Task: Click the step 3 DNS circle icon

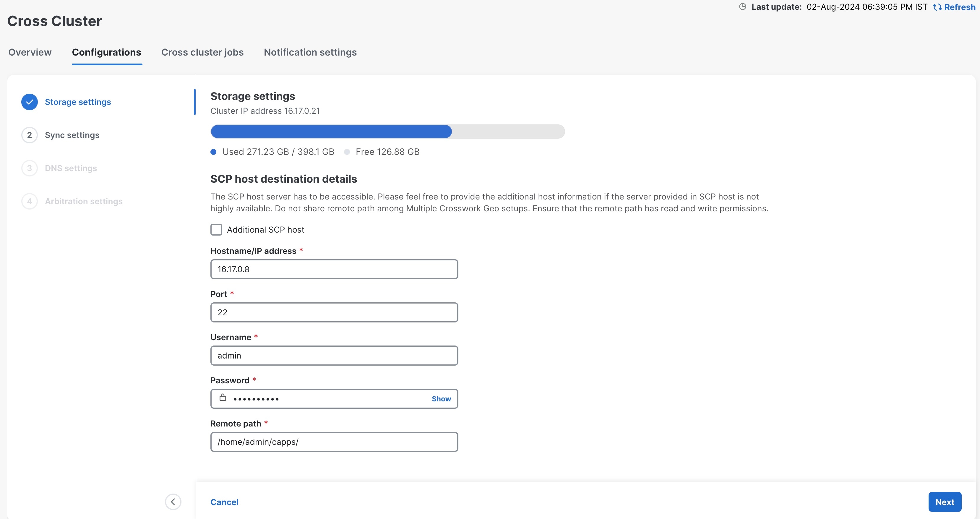Action: coord(29,168)
